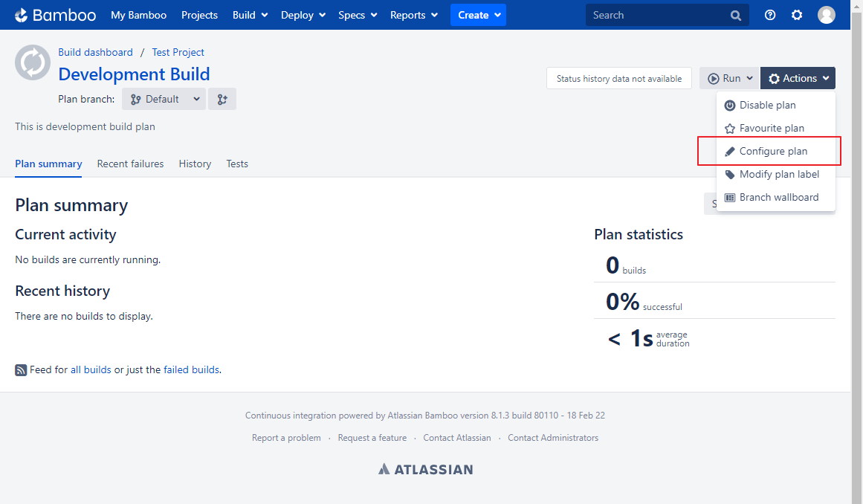This screenshot has width=863, height=504.
Task: Click the power icon beside Disable plan
Action: point(730,105)
